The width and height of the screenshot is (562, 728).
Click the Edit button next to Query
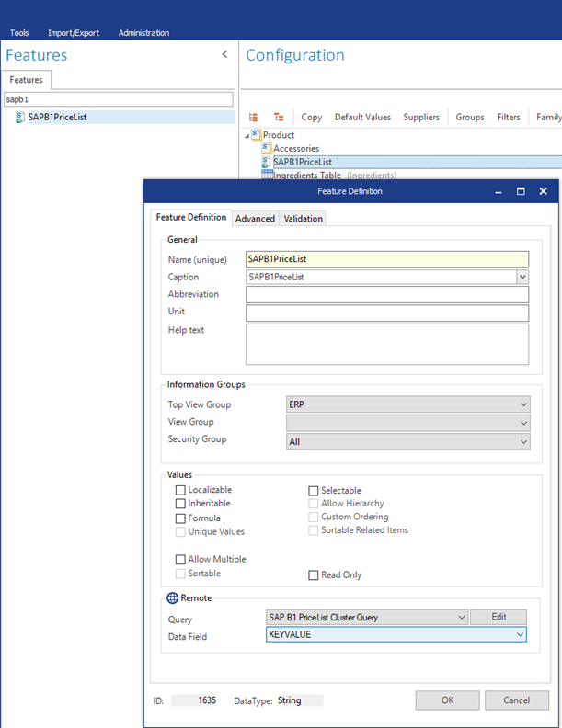[499, 617]
